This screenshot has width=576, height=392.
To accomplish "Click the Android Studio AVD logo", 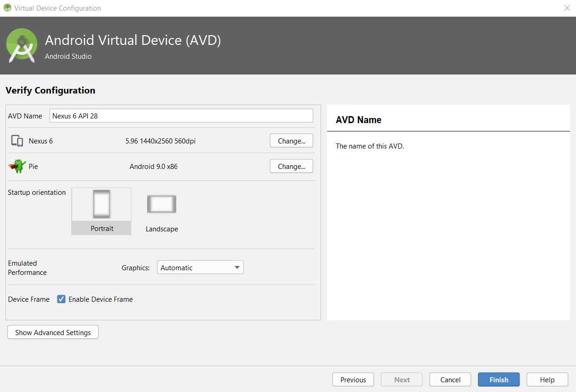I will tap(22, 45).
